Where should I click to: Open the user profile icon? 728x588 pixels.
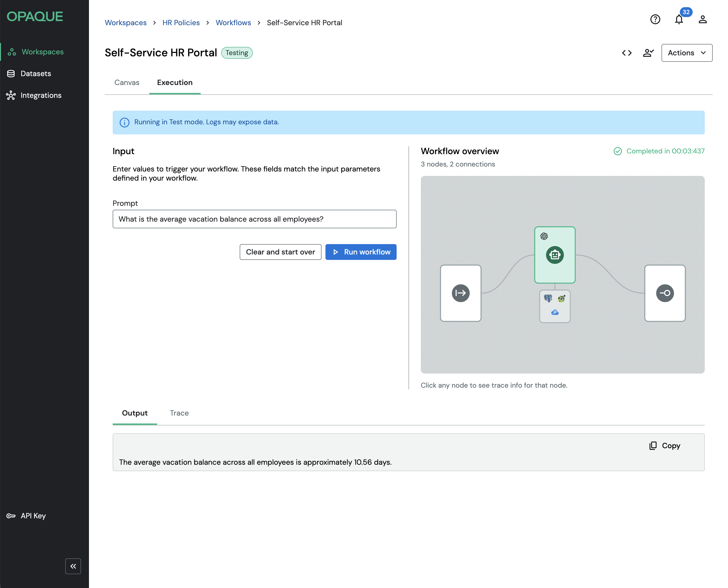pyautogui.click(x=702, y=19)
